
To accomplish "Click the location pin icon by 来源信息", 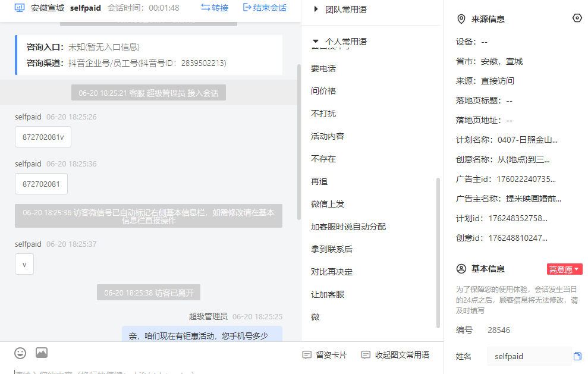I will [x=461, y=19].
